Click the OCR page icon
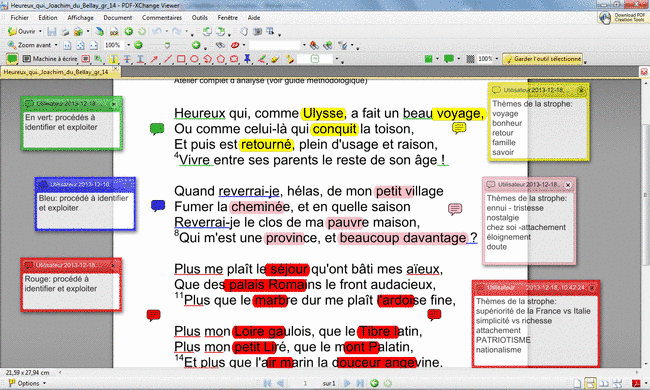This screenshot has width=650, height=390. click(x=114, y=31)
